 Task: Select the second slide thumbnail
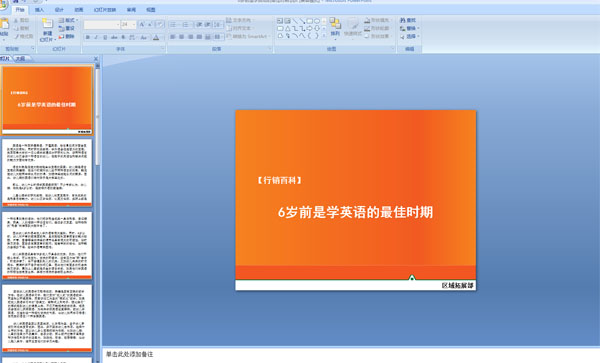[47, 173]
